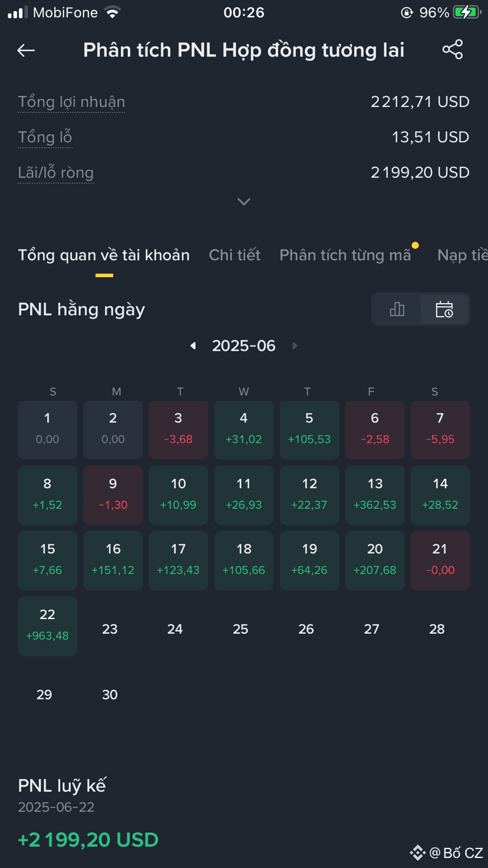488x868 pixels.
Task: Open the Nạp tiền tab
Action: tap(463, 255)
